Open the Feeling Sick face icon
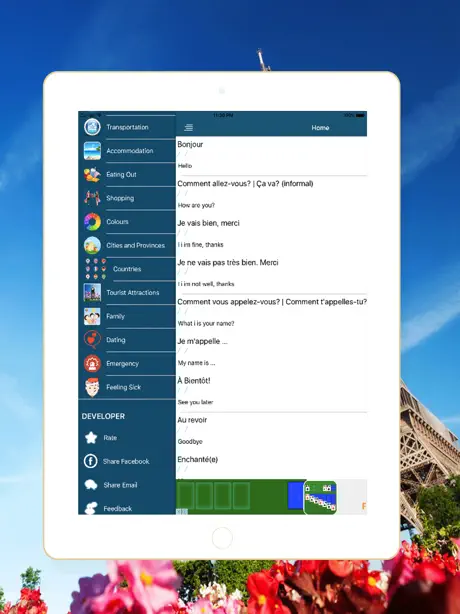Image resolution: width=460 pixels, height=614 pixels. [x=92, y=387]
